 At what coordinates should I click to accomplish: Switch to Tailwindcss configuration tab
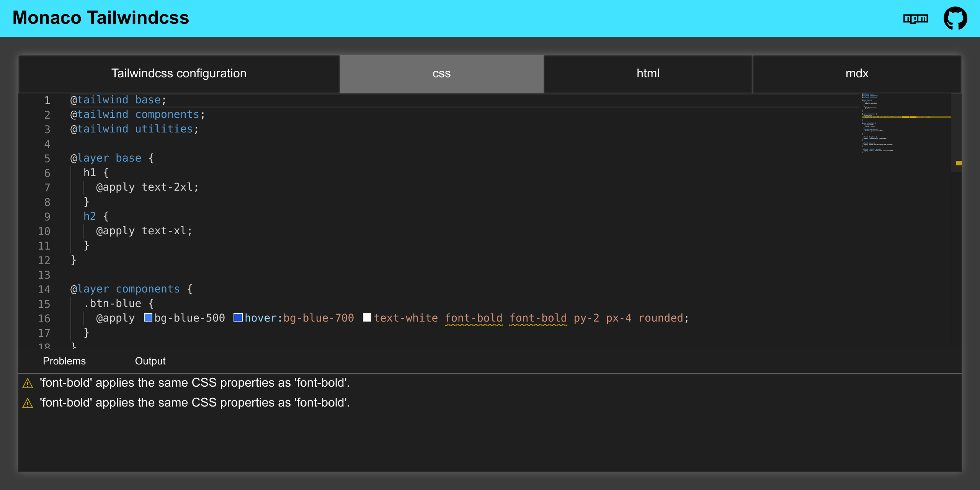point(179,73)
